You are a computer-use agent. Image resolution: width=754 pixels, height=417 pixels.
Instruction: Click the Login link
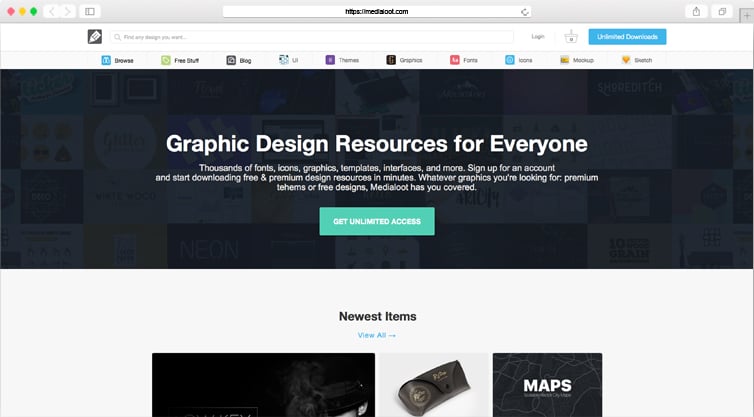[538, 37]
